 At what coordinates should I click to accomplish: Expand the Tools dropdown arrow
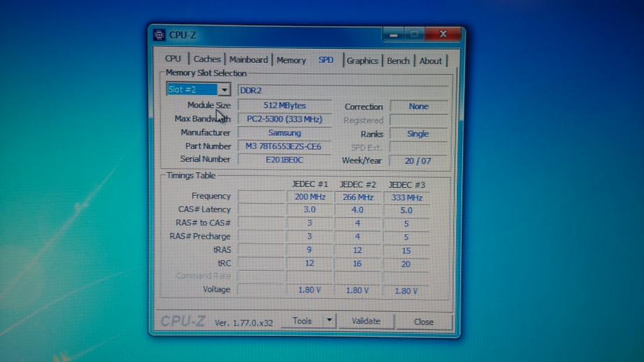330,321
